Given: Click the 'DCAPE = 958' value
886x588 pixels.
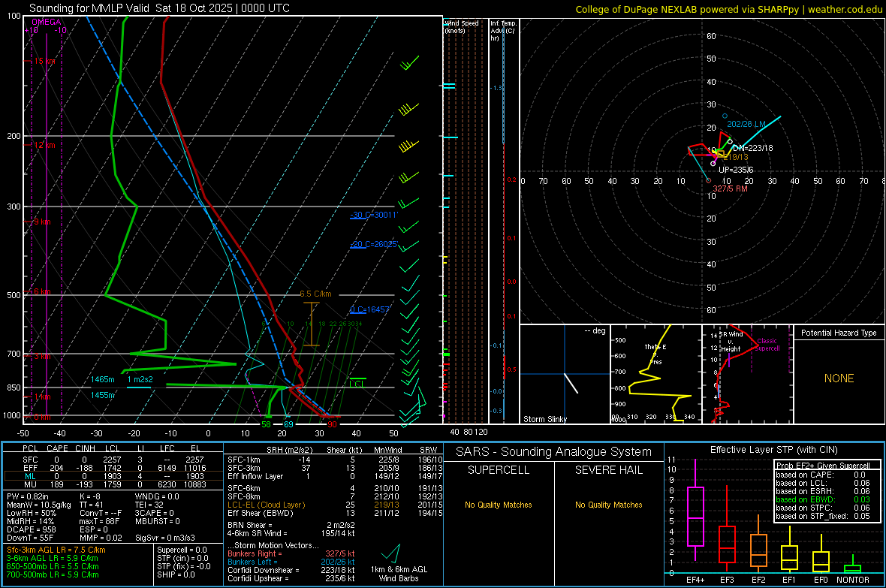Looking at the screenshot, I should (x=32, y=529).
